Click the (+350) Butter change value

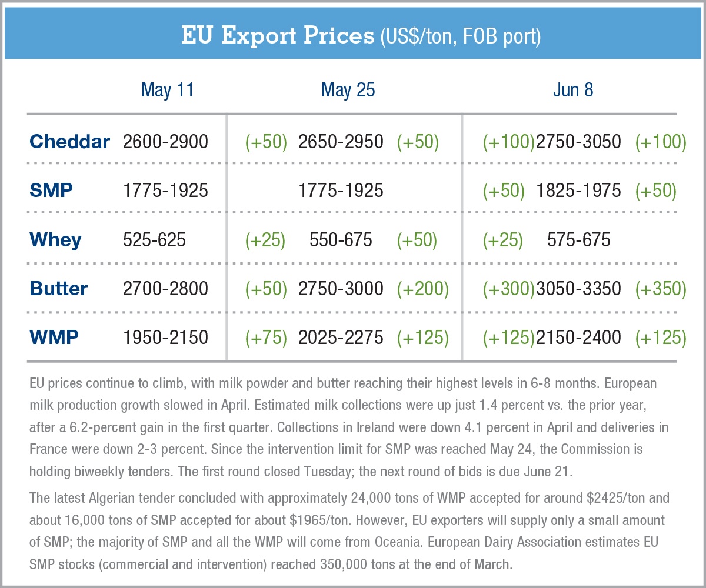pyautogui.click(x=661, y=288)
